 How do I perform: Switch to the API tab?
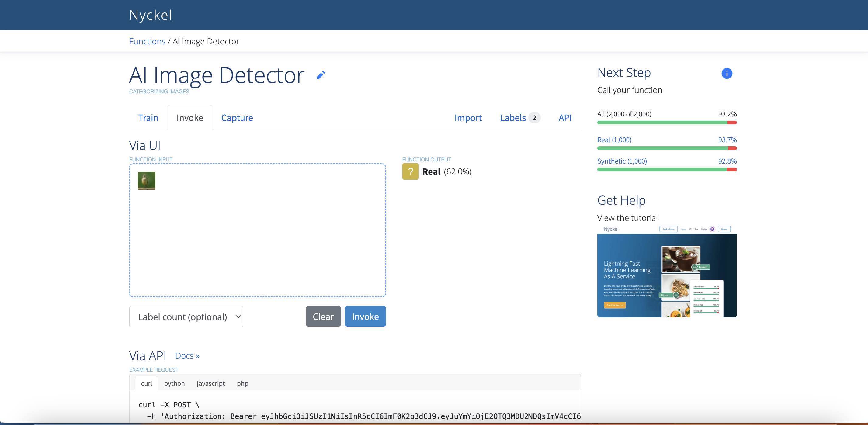click(x=565, y=118)
